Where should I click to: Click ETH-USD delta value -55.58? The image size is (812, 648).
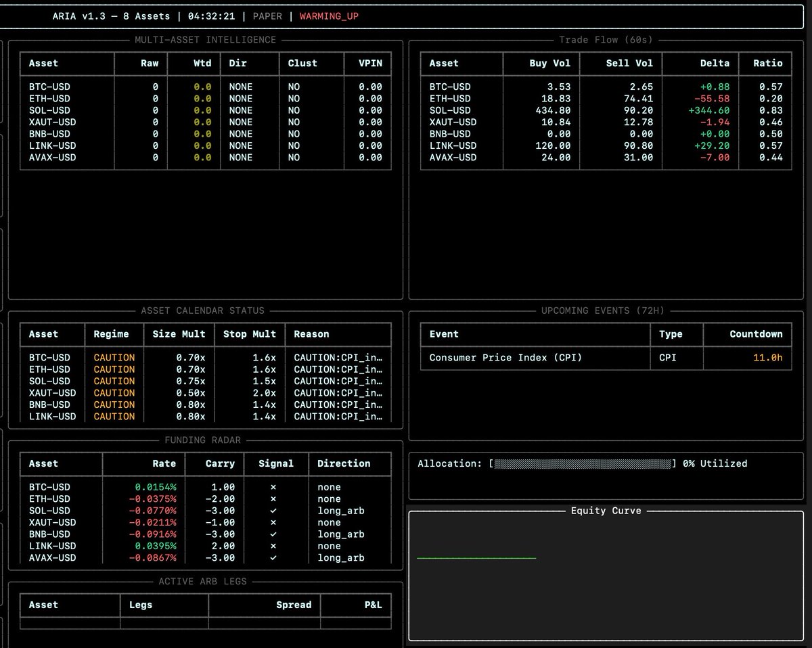[712, 99]
